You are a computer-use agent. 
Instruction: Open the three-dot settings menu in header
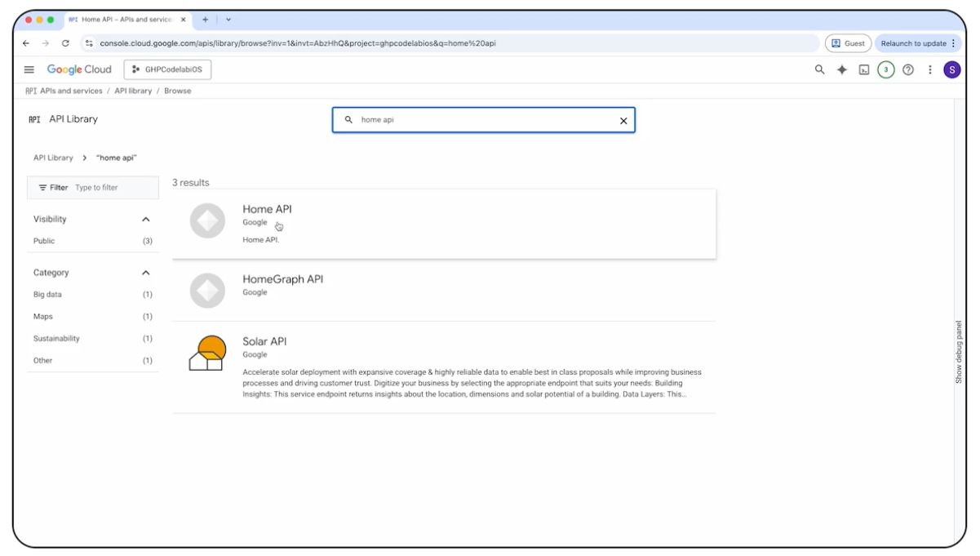(930, 70)
